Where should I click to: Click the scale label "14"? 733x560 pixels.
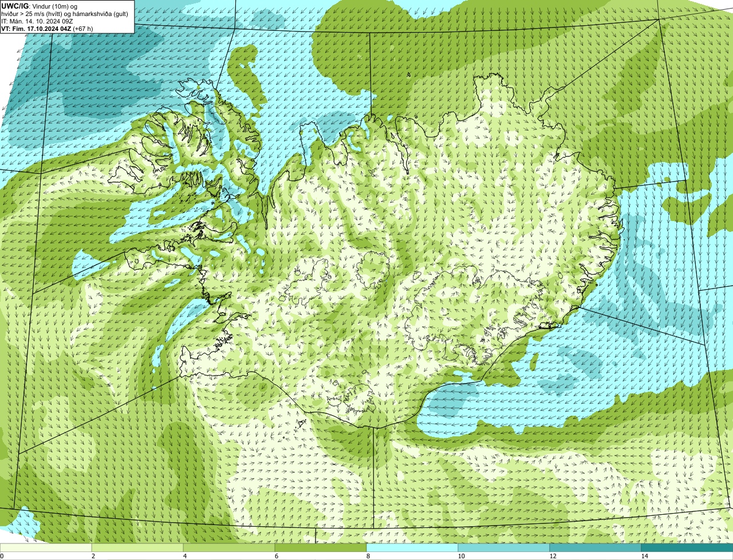pos(644,556)
